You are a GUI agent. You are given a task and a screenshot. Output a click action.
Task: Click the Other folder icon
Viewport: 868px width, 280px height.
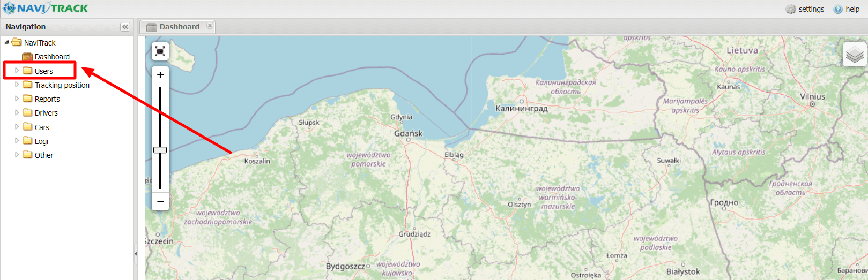click(27, 155)
